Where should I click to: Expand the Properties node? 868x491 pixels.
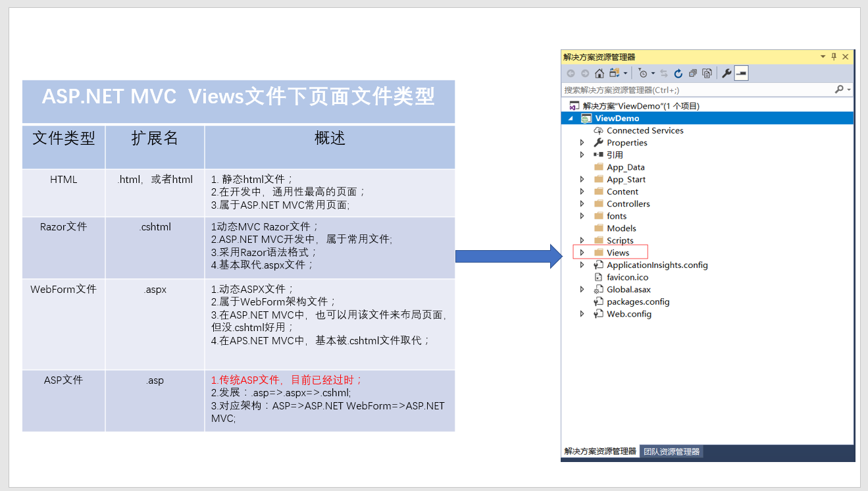pyautogui.click(x=582, y=143)
